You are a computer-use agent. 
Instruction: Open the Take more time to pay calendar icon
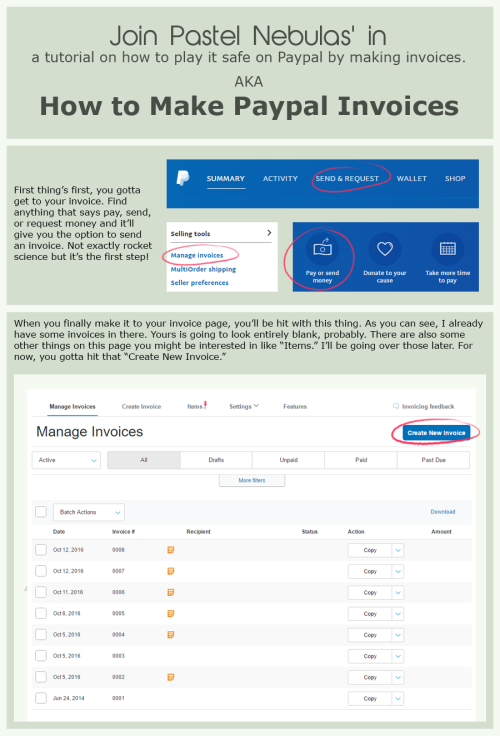pos(447,249)
